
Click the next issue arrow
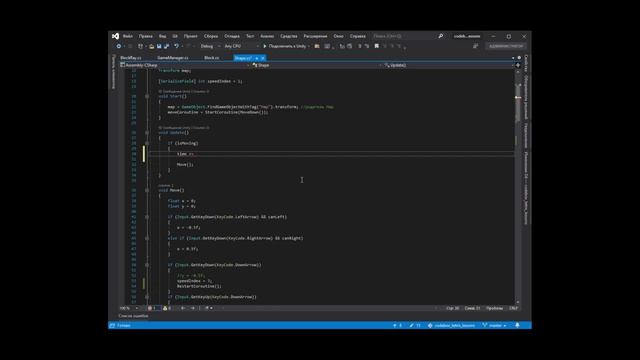[193, 308]
